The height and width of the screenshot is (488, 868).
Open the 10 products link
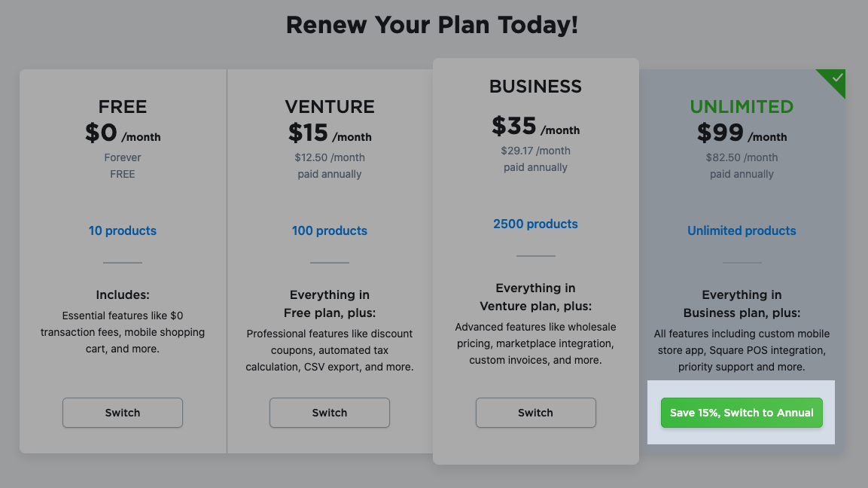[x=122, y=230]
